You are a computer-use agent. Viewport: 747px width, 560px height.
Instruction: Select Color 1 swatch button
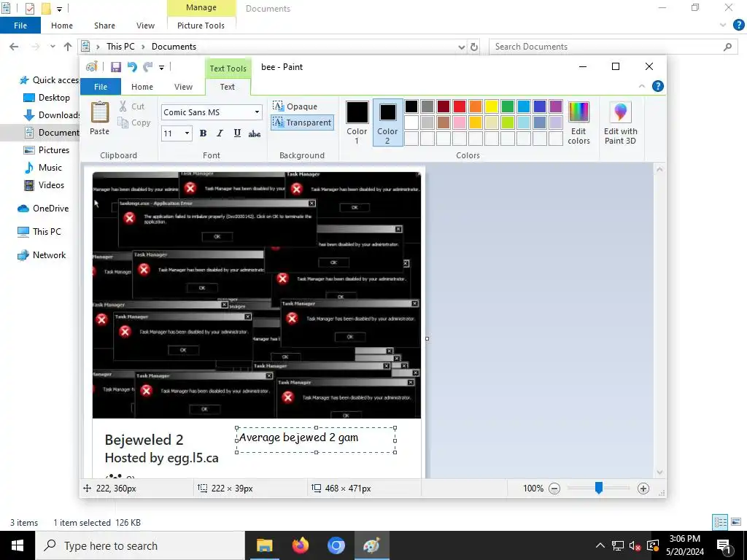[357, 122]
